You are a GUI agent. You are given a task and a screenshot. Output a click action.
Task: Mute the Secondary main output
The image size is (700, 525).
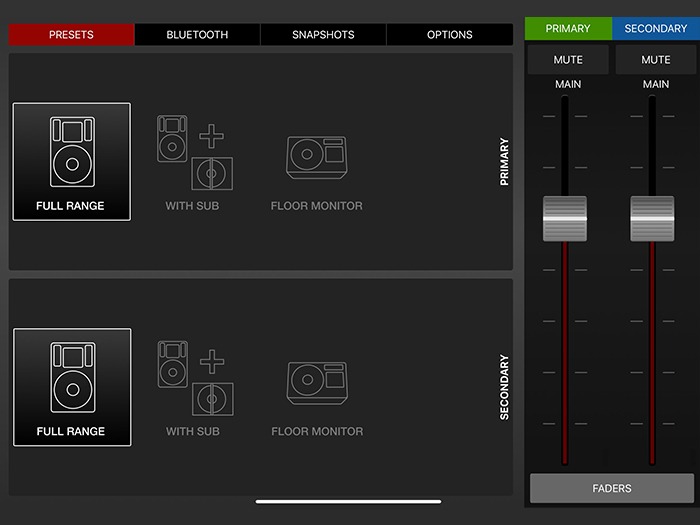pyautogui.click(x=656, y=59)
